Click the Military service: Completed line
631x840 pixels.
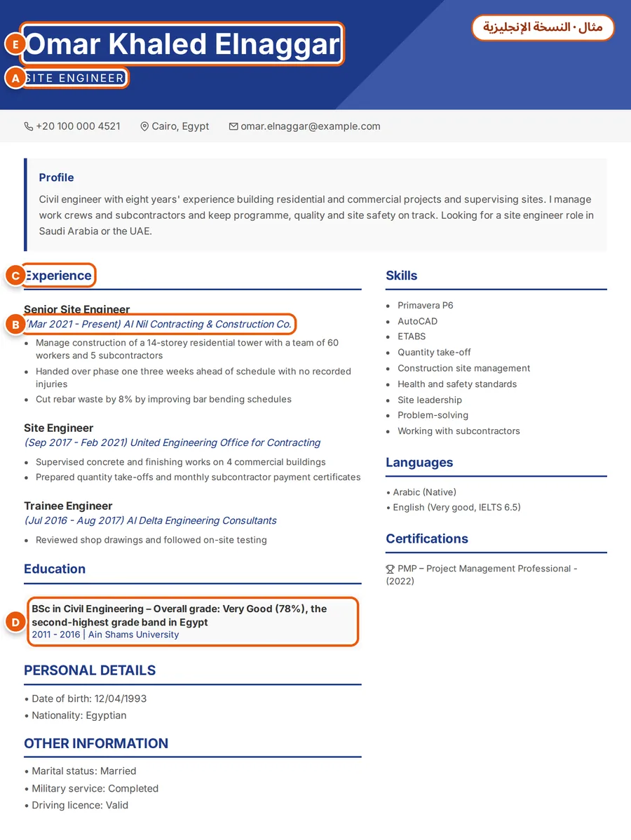pyautogui.click(x=91, y=789)
